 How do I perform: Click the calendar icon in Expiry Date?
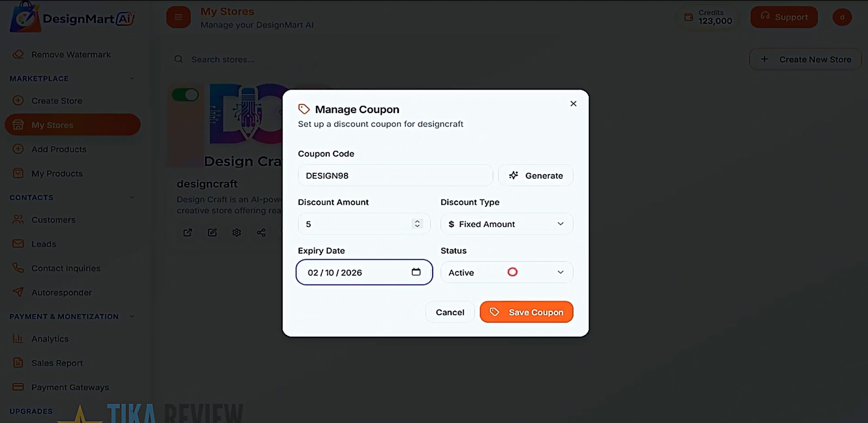(x=416, y=272)
